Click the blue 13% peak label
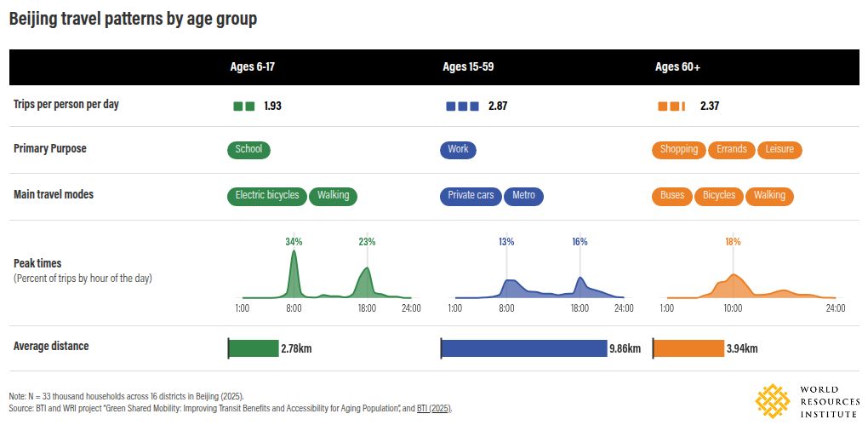This screenshot has height=431, width=868. point(506,242)
